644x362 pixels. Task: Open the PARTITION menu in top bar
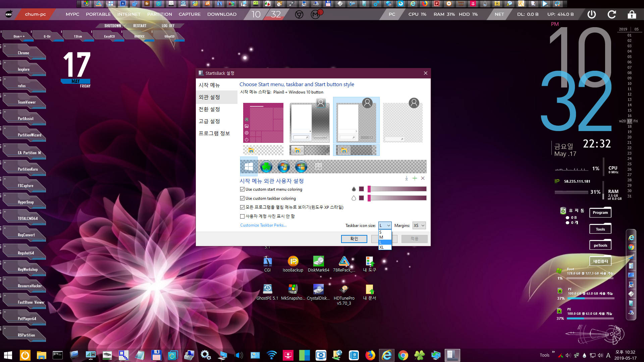160,14
